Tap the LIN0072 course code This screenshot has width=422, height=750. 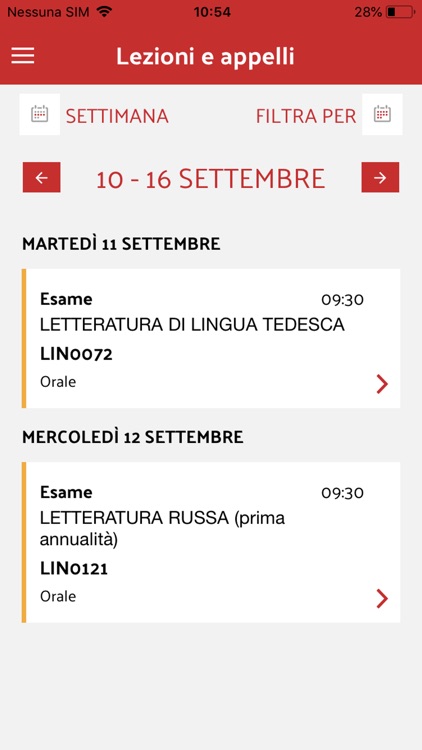[x=76, y=354]
